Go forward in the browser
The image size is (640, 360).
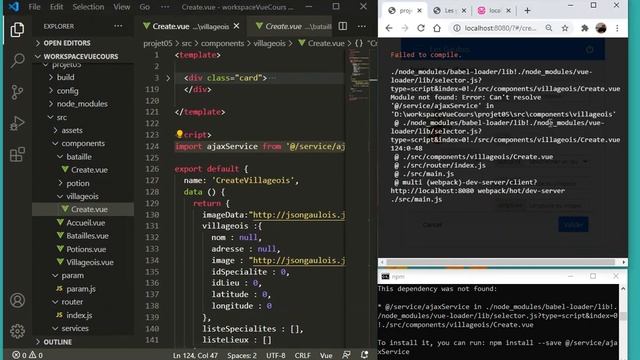point(404,28)
